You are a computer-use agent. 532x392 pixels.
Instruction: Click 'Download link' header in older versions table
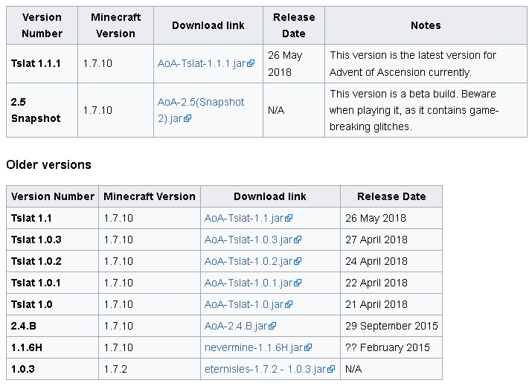[x=270, y=196]
